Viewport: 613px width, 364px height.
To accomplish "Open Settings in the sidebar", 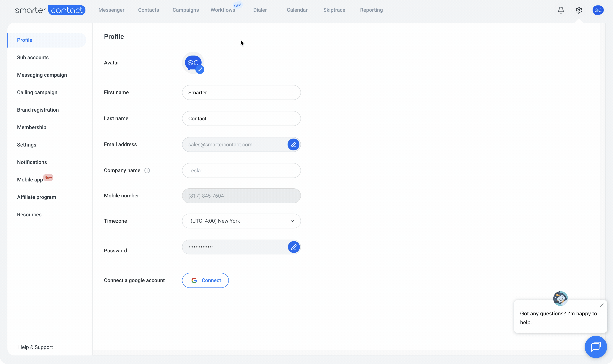I will coord(27,145).
